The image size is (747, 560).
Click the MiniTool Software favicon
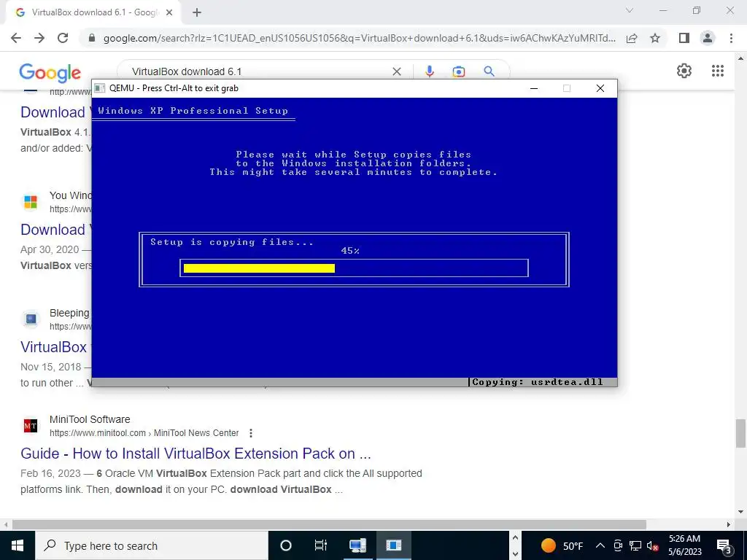point(31,426)
